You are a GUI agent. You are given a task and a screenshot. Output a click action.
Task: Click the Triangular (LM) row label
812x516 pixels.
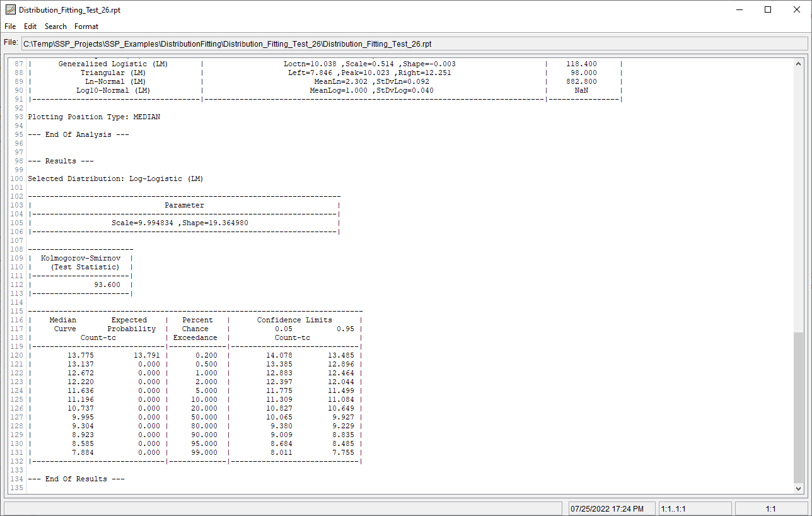[x=113, y=73]
